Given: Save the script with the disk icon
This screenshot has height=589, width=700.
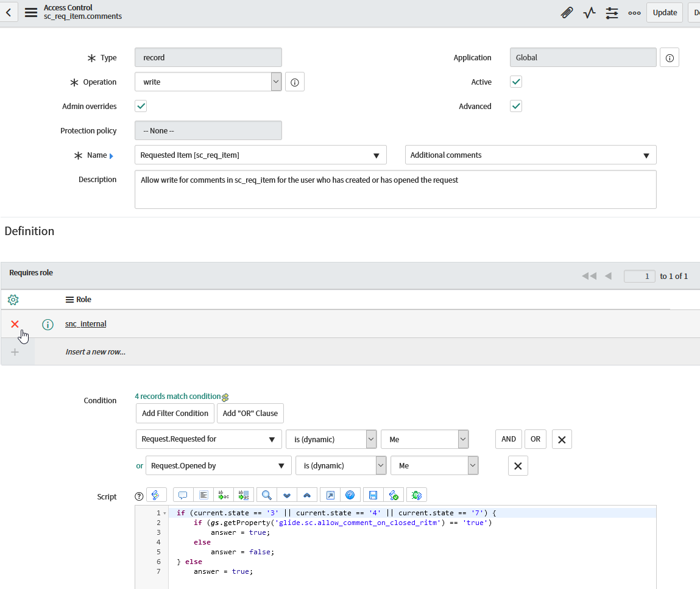Looking at the screenshot, I should point(372,495).
